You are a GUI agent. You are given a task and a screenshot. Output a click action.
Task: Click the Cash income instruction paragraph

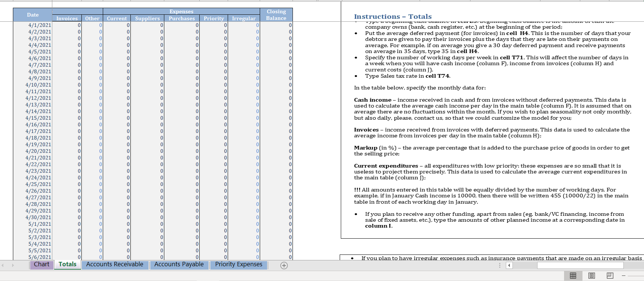click(x=493, y=109)
